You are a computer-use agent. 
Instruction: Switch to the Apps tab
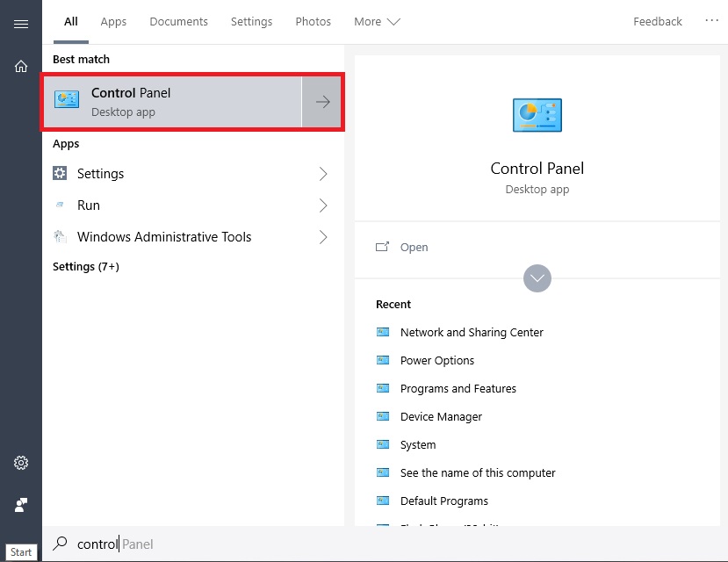click(x=113, y=22)
